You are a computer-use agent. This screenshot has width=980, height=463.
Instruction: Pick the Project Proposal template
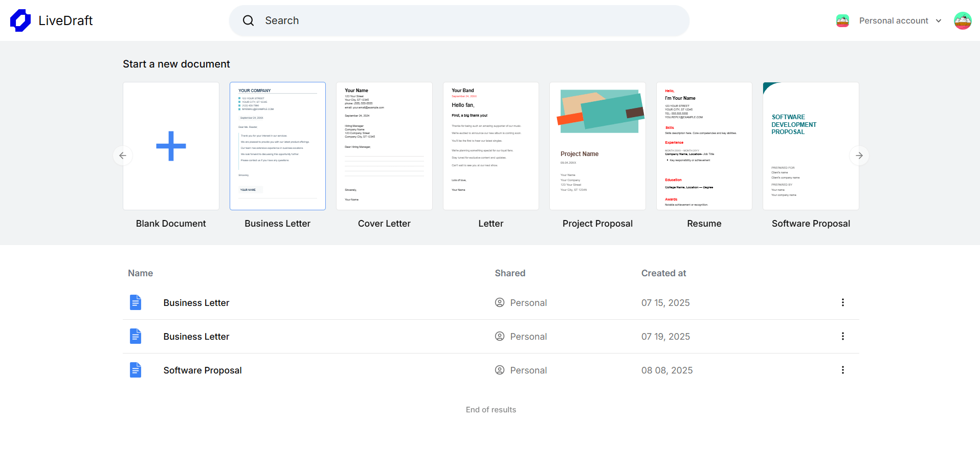point(597,146)
